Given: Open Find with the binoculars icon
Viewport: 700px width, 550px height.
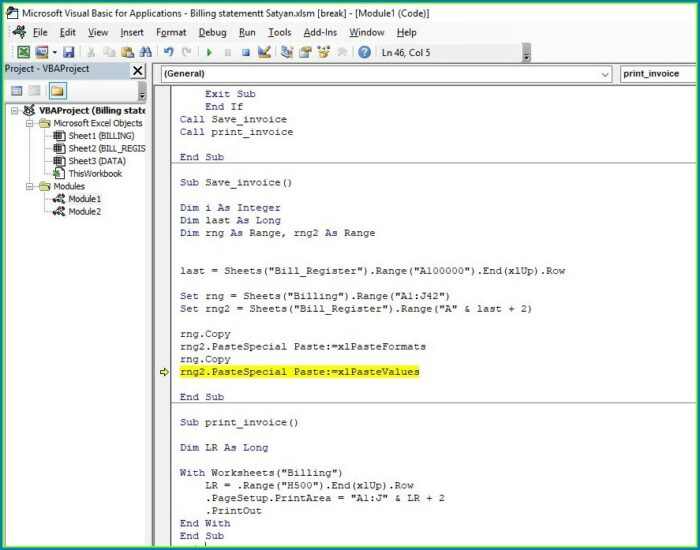Looking at the screenshot, I should pos(146,52).
